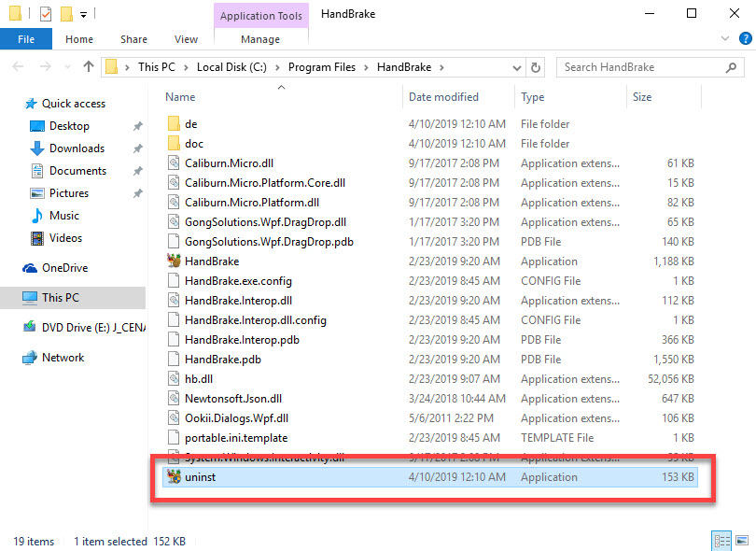Open the File ribbon tab

pyautogui.click(x=26, y=39)
